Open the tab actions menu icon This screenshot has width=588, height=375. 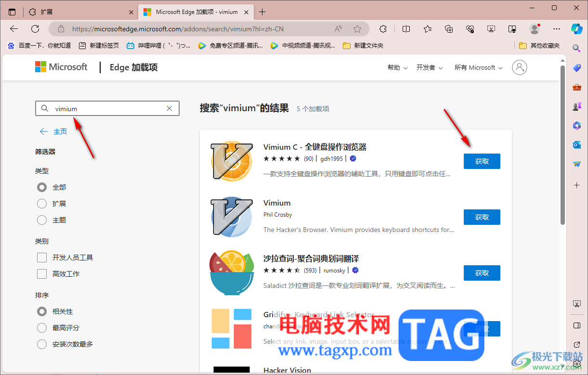click(x=12, y=12)
